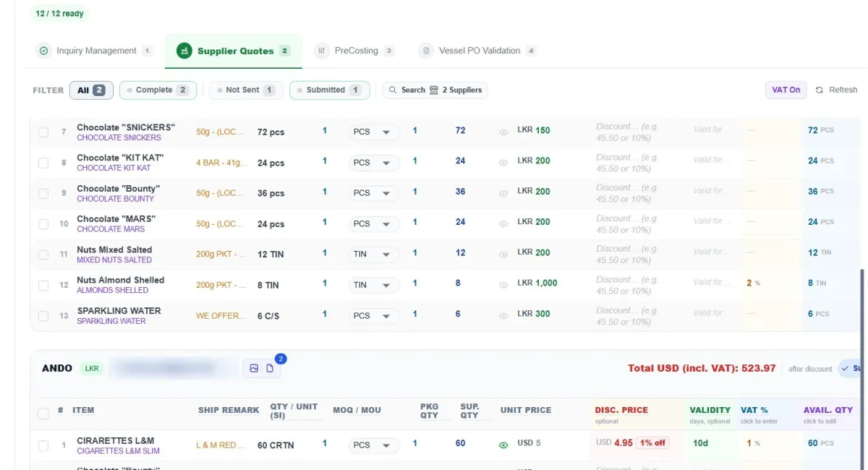The image size is (868, 470).
Task: Open the PCS unit dropdown for CIRARETTES L&M
Action: (x=374, y=445)
